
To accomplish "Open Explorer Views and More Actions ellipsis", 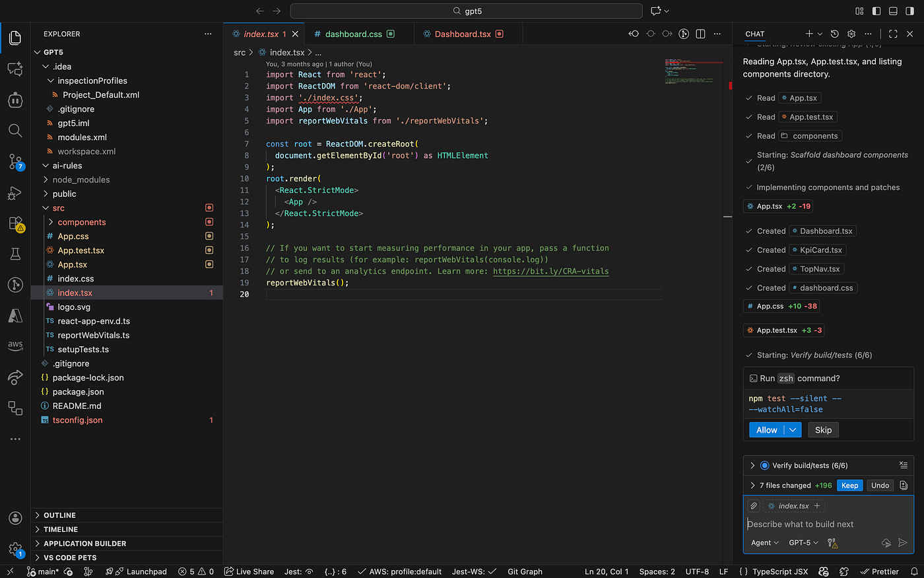I will (x=208, y=34).
